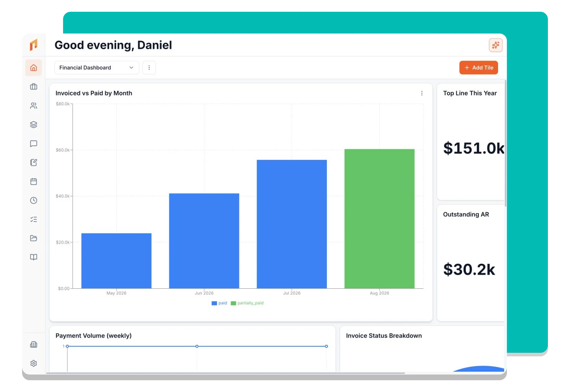The width and height of the screenshot is (570, 392).
Task: Click the Add Tile button
Action: 478,68
